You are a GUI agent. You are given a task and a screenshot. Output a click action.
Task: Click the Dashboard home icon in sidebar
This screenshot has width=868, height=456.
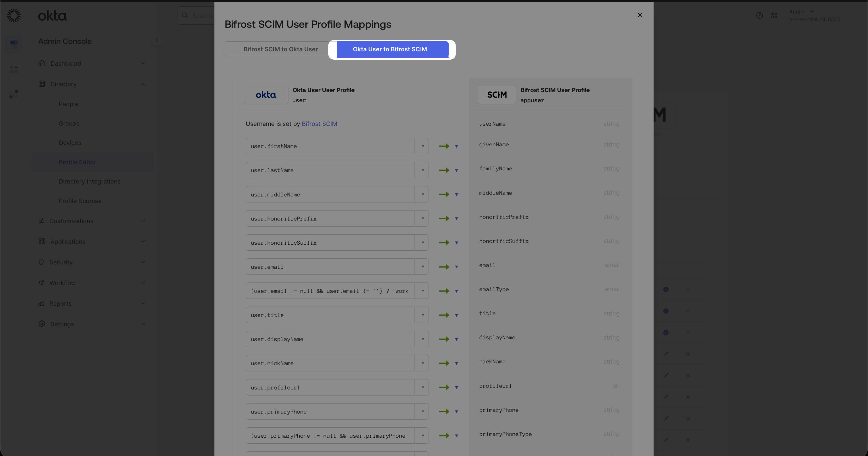42,63
